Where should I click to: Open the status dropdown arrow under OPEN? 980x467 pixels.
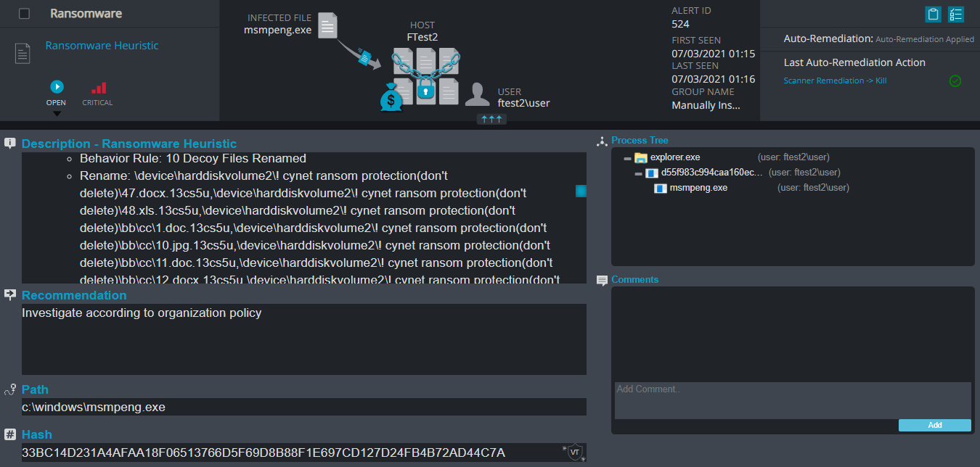click(x=57, y=113)
